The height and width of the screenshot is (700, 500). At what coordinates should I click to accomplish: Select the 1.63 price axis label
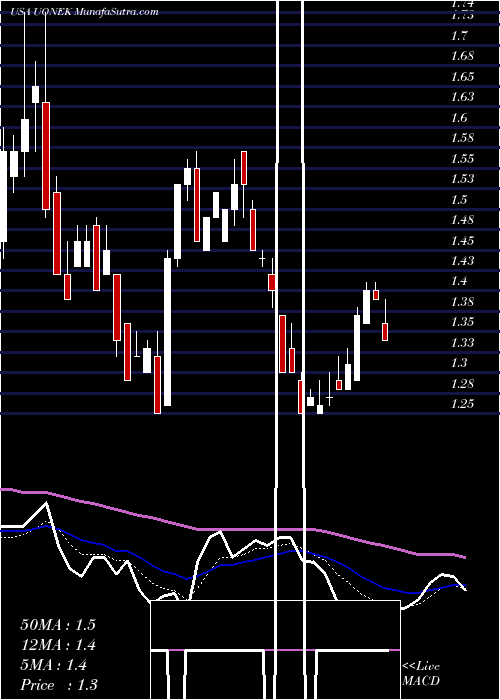pos(462,97)
